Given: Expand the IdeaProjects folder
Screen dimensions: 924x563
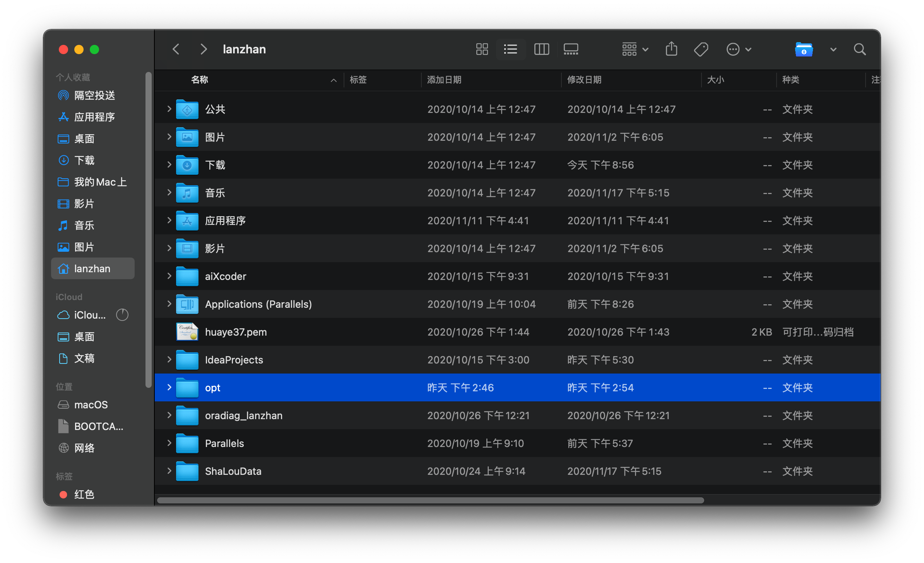Looking at the screenshot, I should [169, 359].
